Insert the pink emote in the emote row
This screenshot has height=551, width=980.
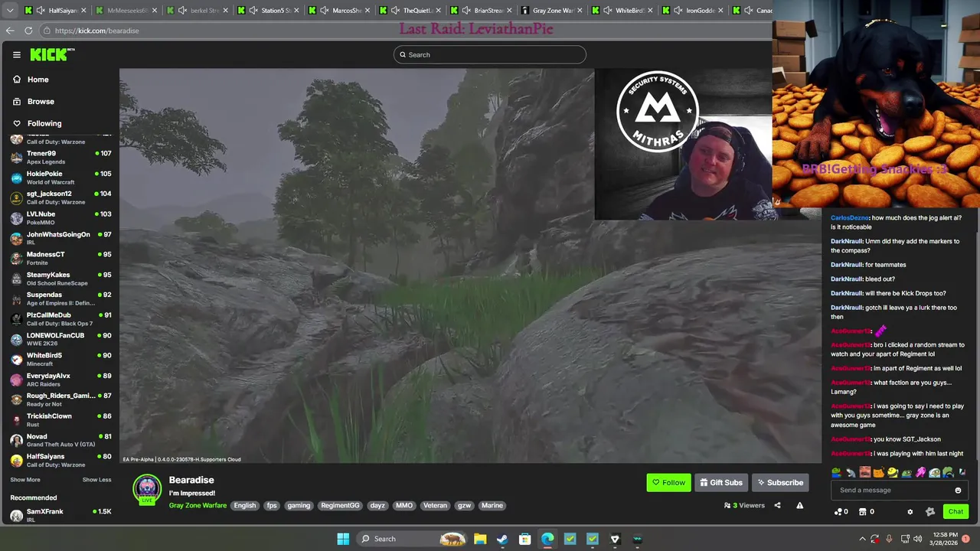921,473
